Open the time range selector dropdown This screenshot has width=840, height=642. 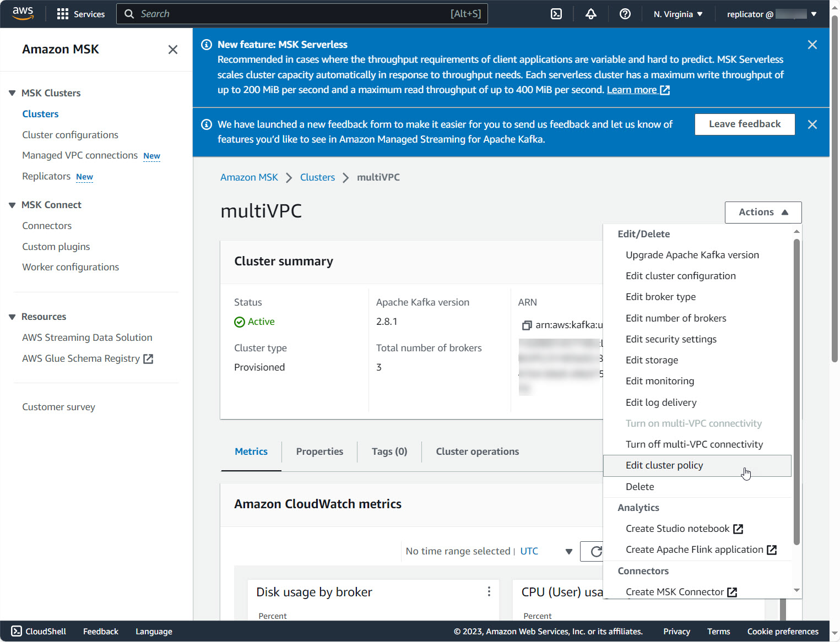[568, 551]
